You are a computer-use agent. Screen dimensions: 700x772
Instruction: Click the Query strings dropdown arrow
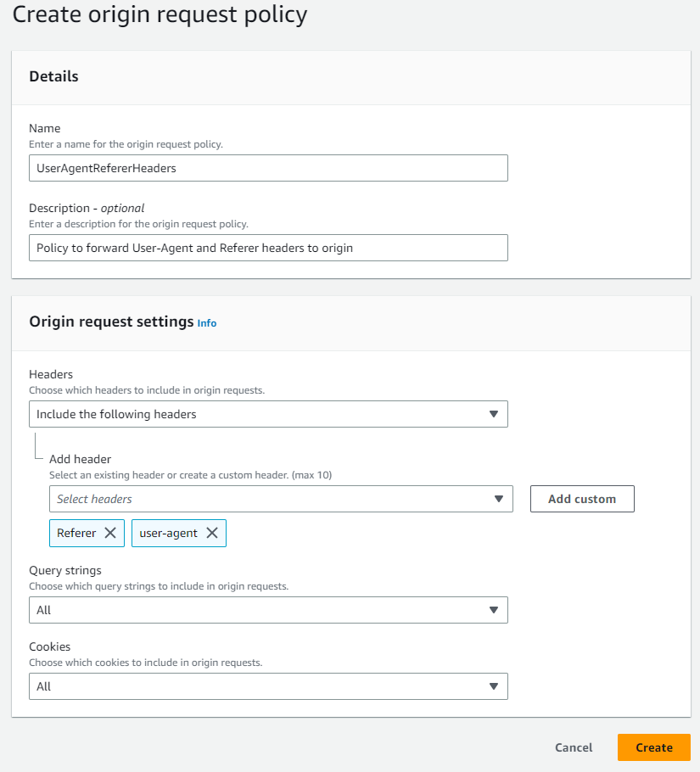point(493,610)
